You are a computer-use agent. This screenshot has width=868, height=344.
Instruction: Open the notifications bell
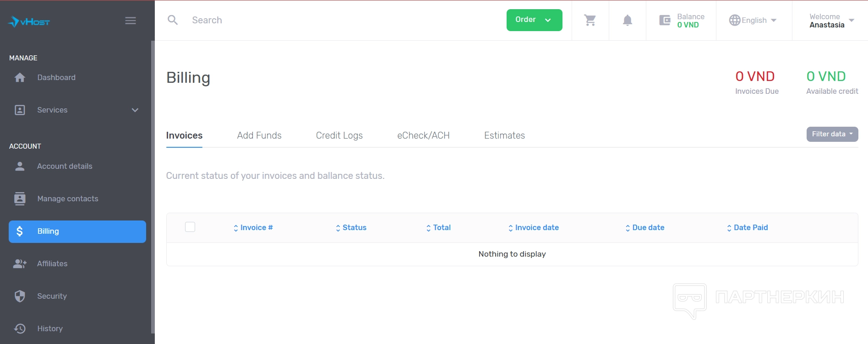click(628, 20)
